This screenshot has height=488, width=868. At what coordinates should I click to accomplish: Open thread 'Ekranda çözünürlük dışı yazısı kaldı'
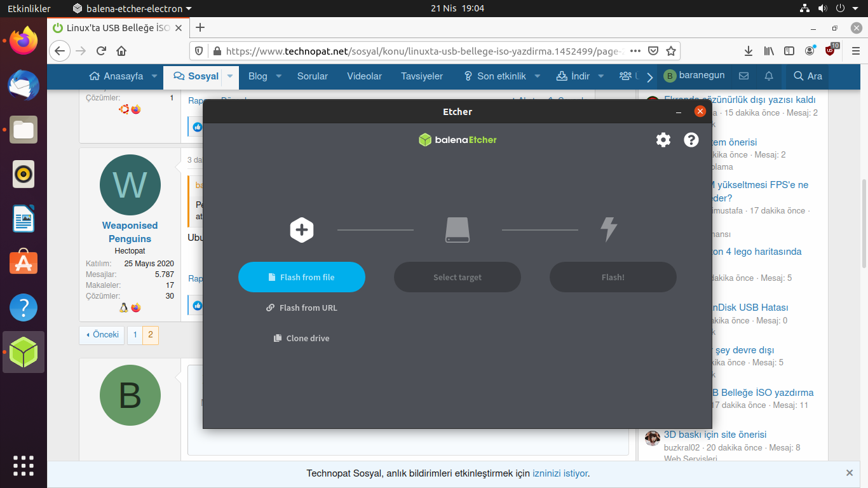[740, 99]
